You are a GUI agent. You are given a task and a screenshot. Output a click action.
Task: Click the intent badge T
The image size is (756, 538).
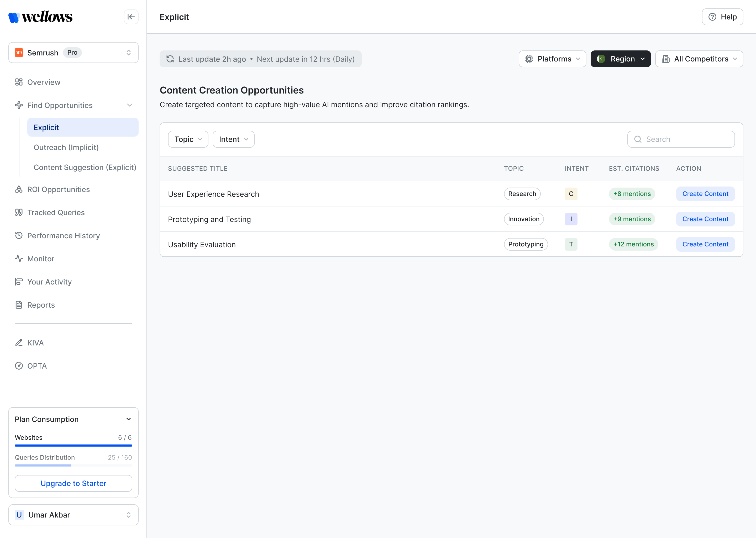click(x=571, y=244)
